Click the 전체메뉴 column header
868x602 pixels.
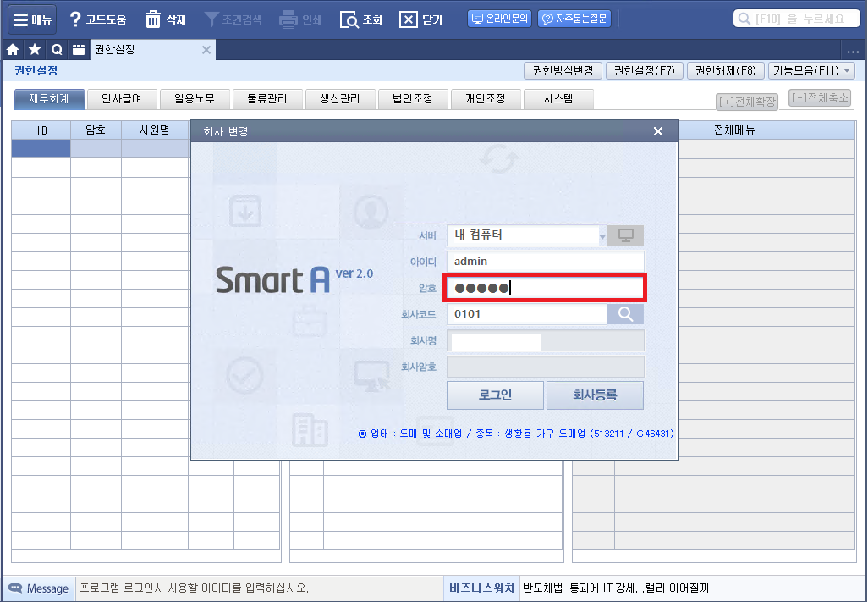point(734,130)
